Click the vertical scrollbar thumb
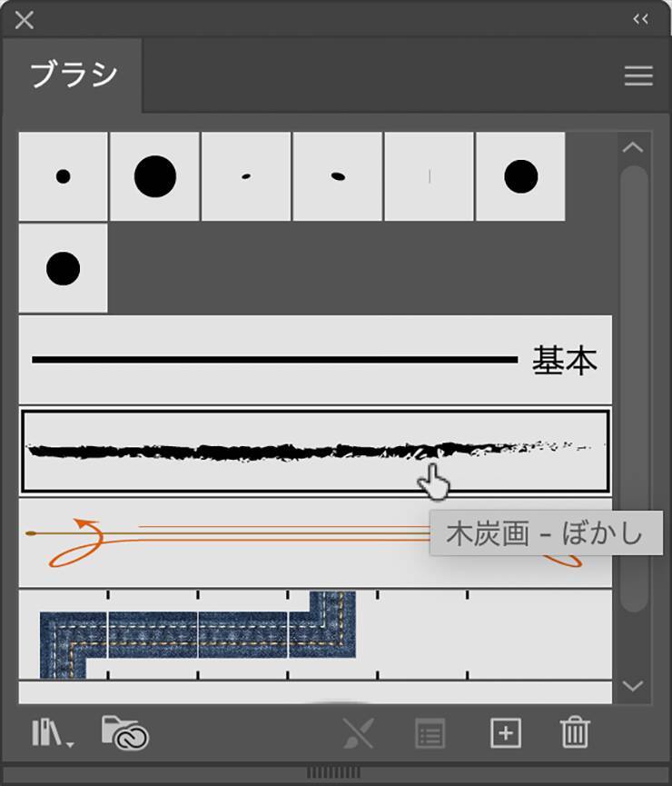This screenshot has height=786, width=672. point(634,389)
